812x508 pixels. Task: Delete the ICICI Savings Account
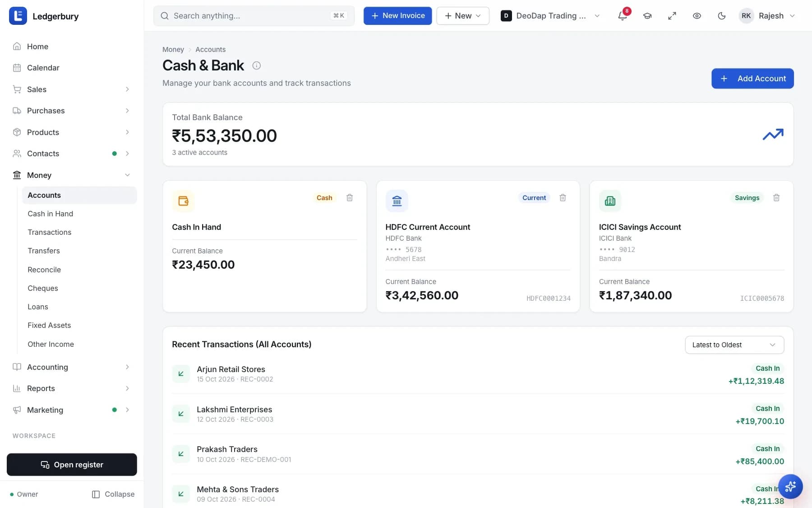pos(776,197)
